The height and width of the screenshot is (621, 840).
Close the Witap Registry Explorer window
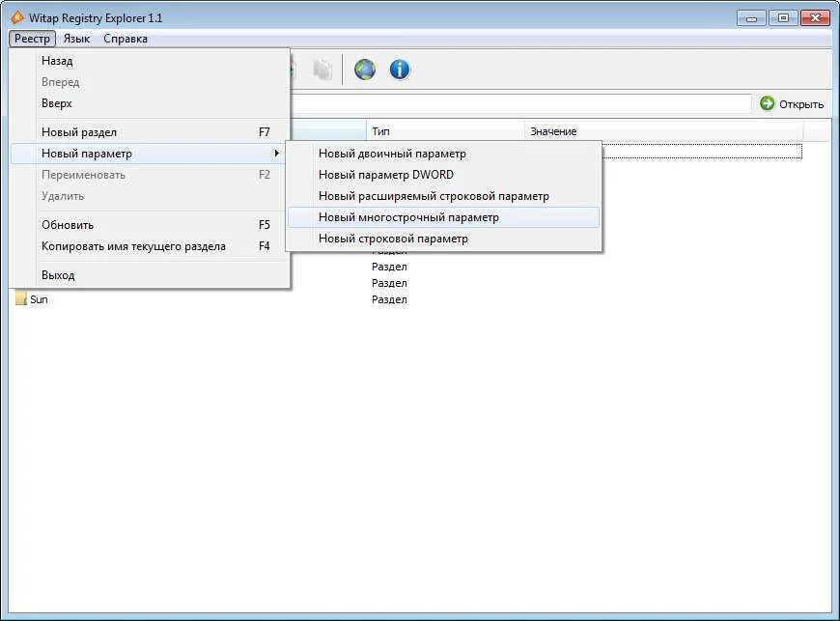tap(815, 18)
